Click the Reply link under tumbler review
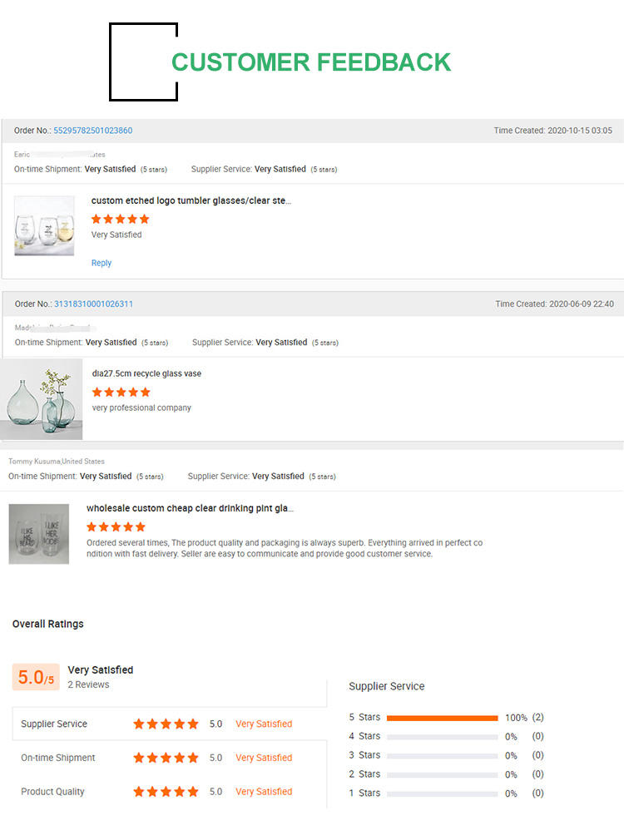This screenshot has width=624, height=840. 102,263
